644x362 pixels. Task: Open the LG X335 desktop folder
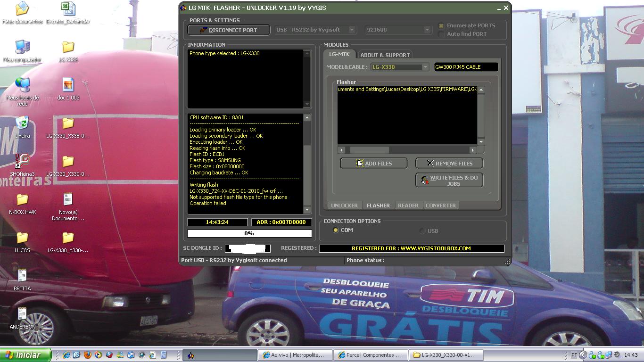(68, 51)
